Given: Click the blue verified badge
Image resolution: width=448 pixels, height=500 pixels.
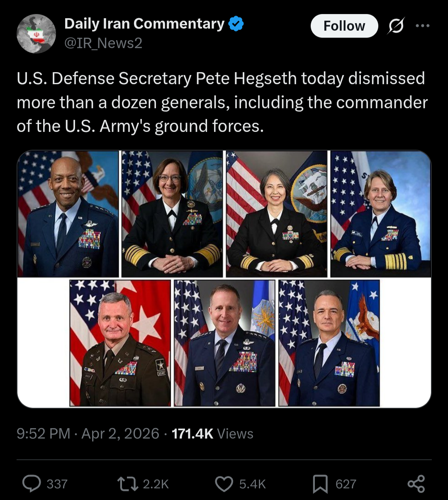Looking at the screenshot, I should (x=236, y=24).
